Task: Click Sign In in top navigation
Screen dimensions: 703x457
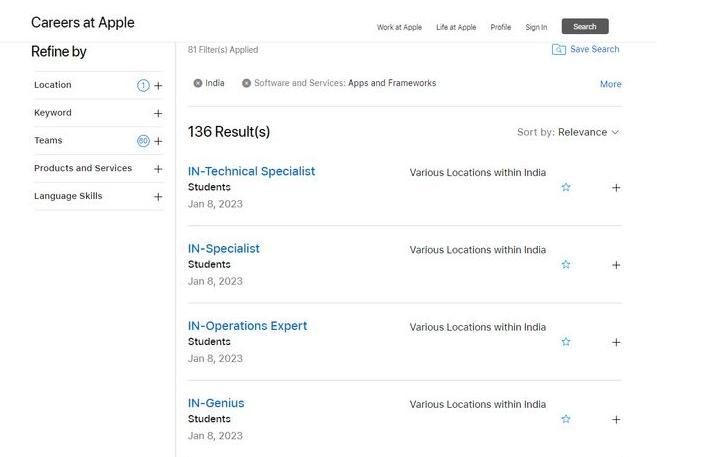Action: click(536, 27)
